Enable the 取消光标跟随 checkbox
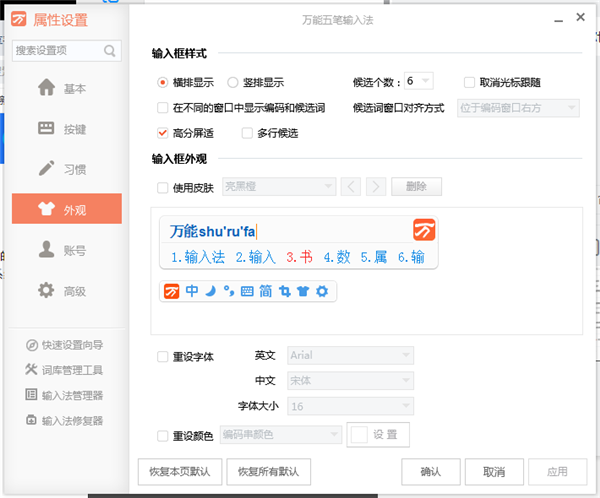600x498 pixels. [470, 82]
